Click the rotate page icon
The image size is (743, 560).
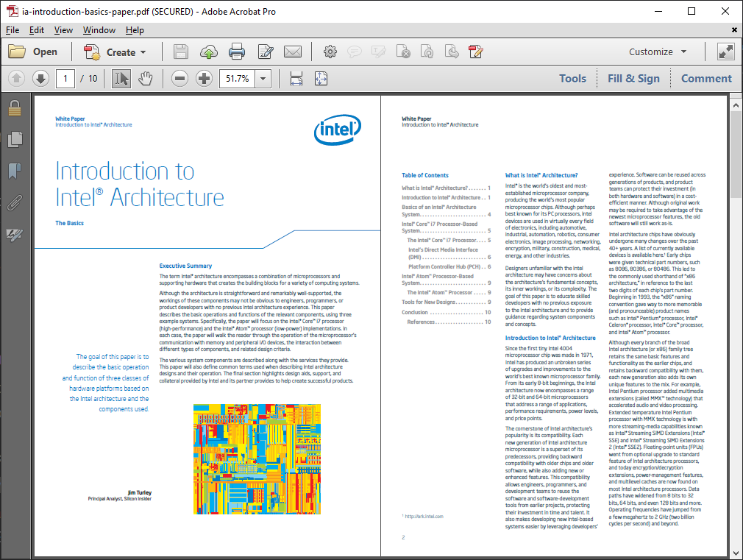pyautogui.click(x=427, y=52)
